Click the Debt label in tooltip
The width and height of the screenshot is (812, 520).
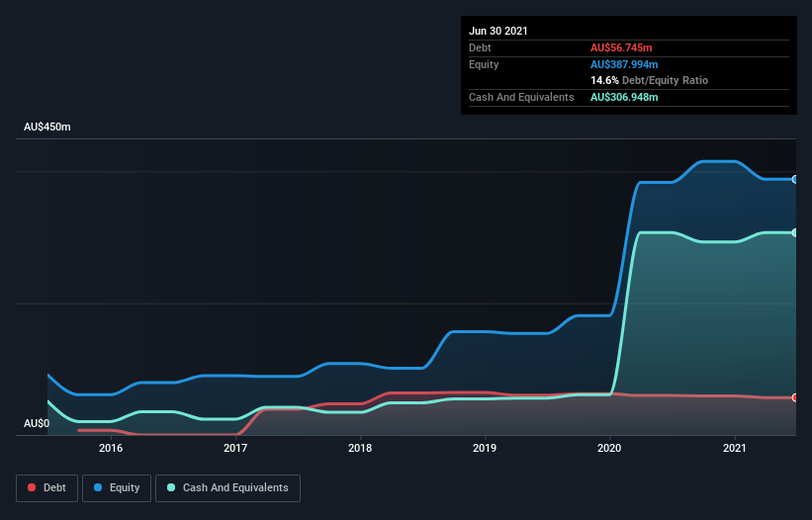coord(480,47)
